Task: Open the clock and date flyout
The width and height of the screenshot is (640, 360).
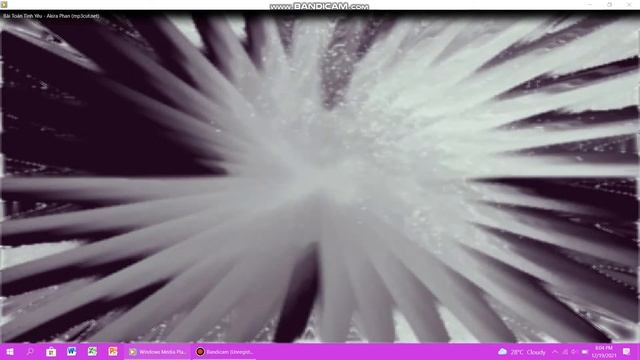Action: click(x=604, y=352)
